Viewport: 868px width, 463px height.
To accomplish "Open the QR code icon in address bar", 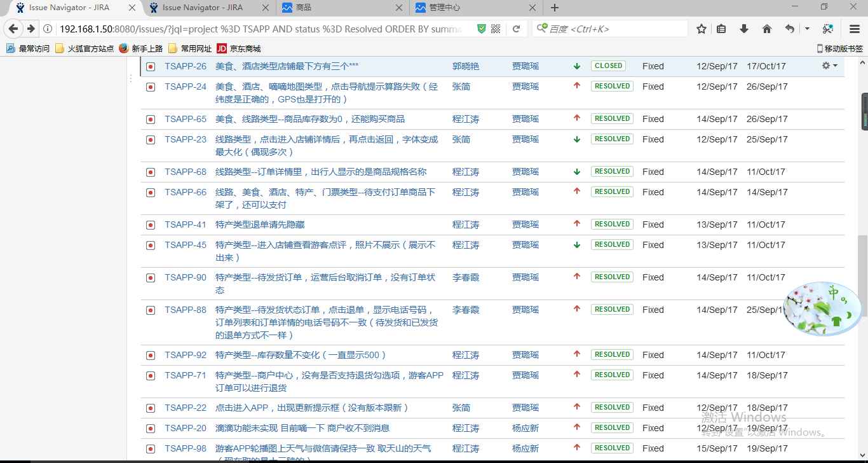I will [496, 29].
